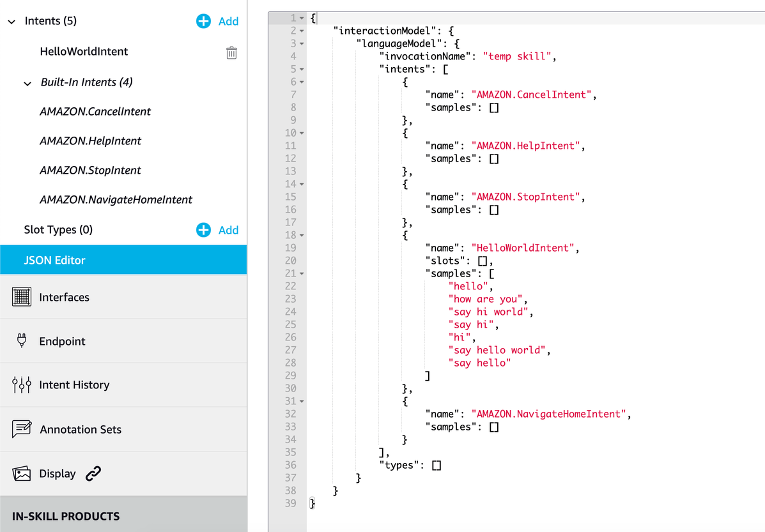This screenshot has width=765, height=532.
Task: Click the Add button beside Slot Types
Action: [x=228, y=229]
